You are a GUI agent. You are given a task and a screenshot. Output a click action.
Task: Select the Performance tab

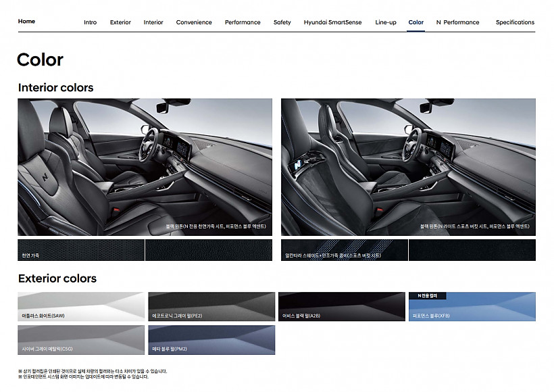coord(243,22)
